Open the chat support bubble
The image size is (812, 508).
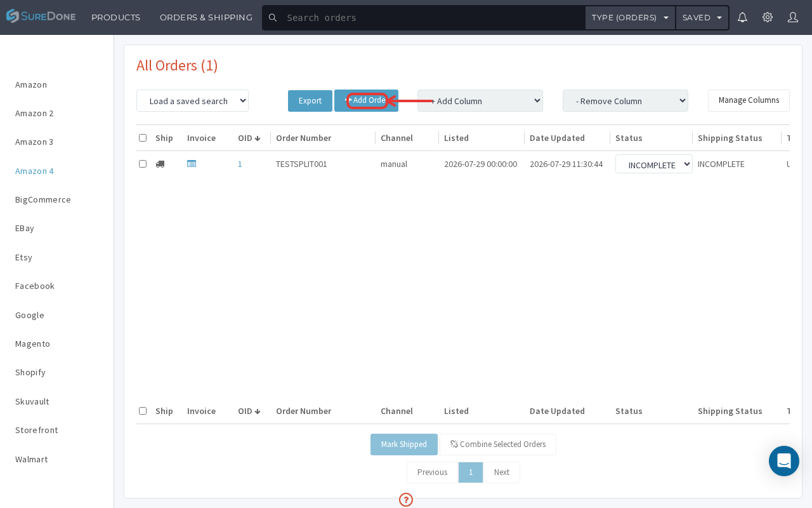(784, 461)
